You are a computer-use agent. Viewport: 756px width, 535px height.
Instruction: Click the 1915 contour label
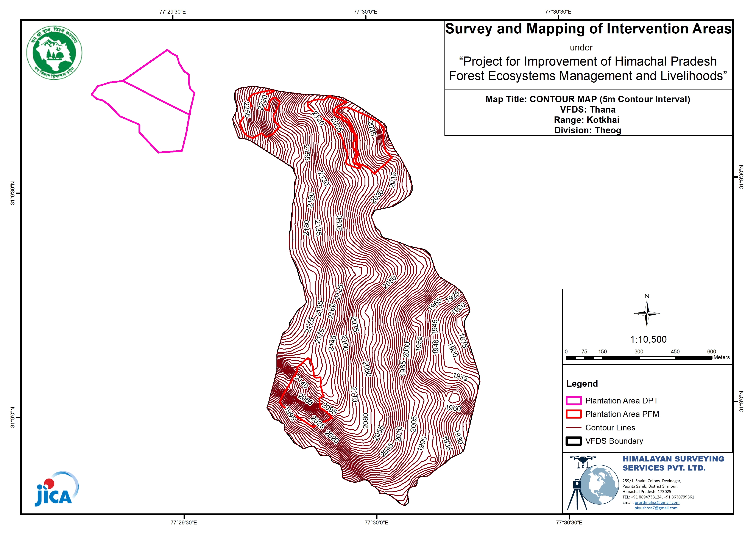click(460, 377)
